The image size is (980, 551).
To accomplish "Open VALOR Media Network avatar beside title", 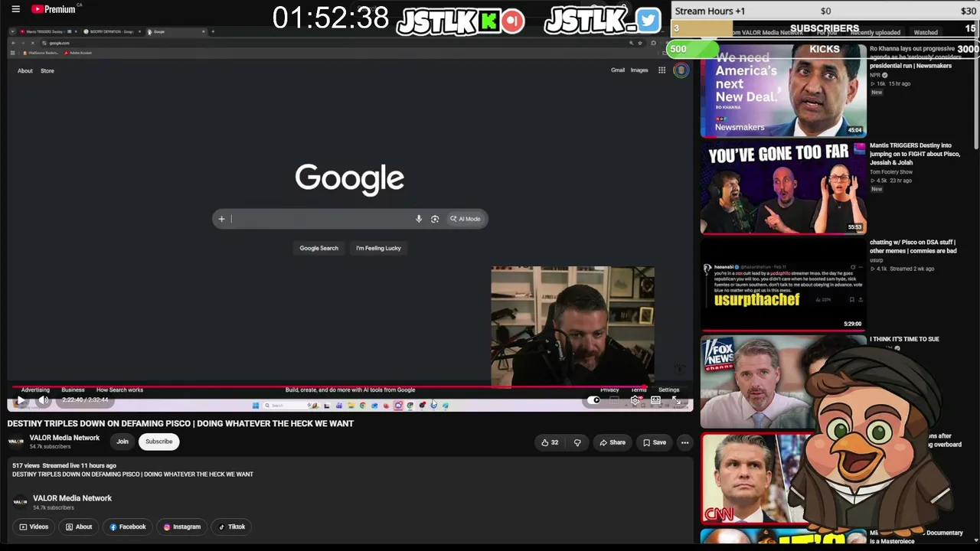I will [x=15, y=442].
